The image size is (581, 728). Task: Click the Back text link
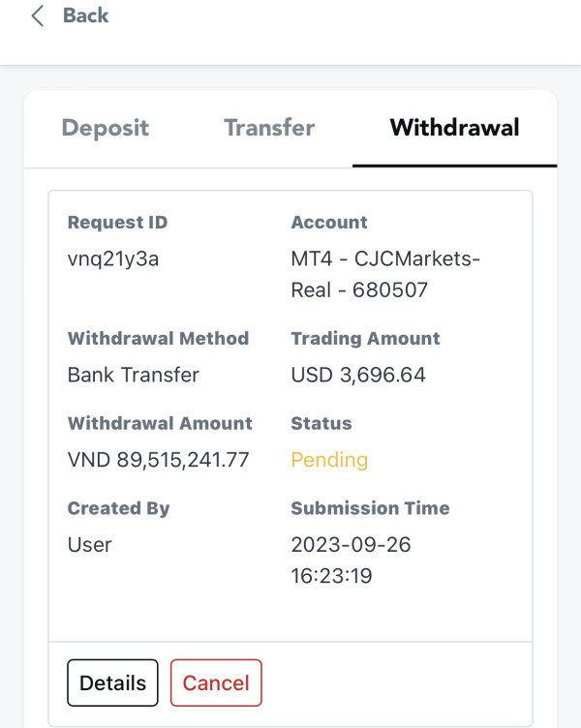tap(85, 16)
